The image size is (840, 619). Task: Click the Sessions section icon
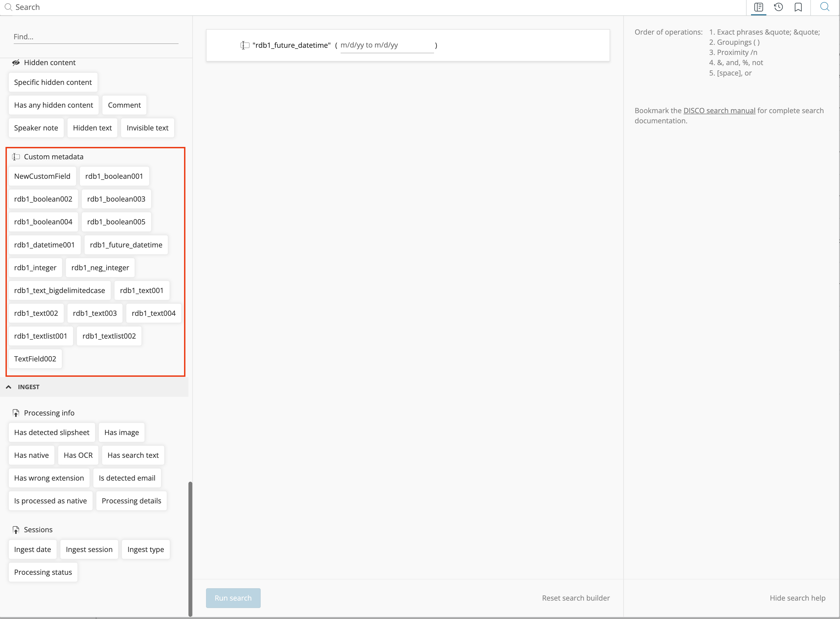point(16,530)
